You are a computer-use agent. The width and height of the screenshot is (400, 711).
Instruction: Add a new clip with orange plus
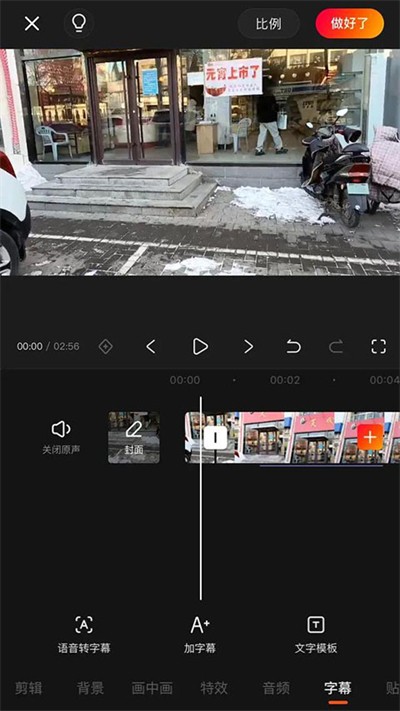[370, 437]
